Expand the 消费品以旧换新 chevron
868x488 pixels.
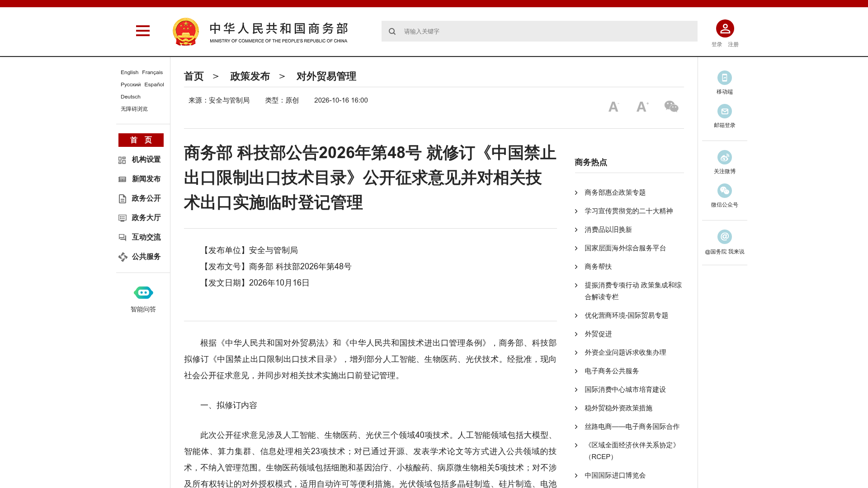576,230
